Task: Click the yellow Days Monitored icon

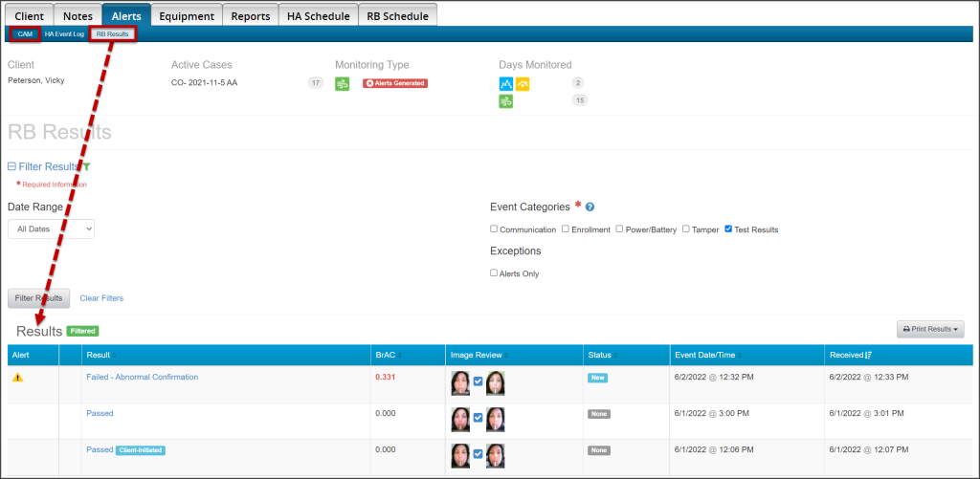Action: tap(522, 84)
